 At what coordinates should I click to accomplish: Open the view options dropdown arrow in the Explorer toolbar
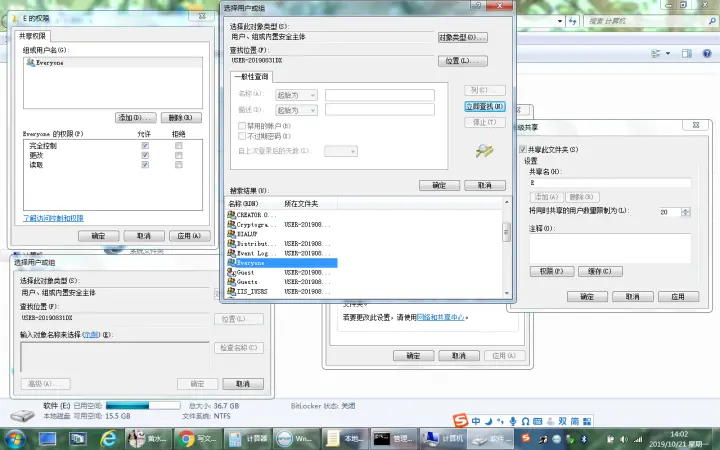(x=668, y=53)
